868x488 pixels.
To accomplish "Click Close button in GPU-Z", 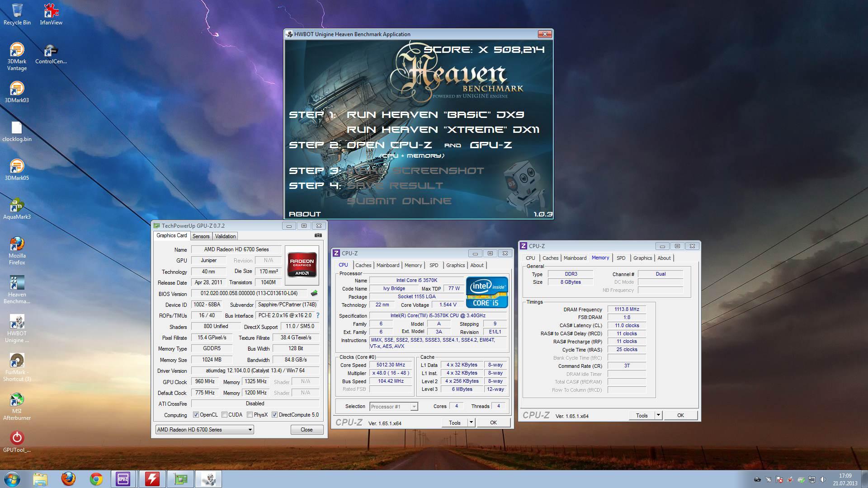I will [307, 429].
